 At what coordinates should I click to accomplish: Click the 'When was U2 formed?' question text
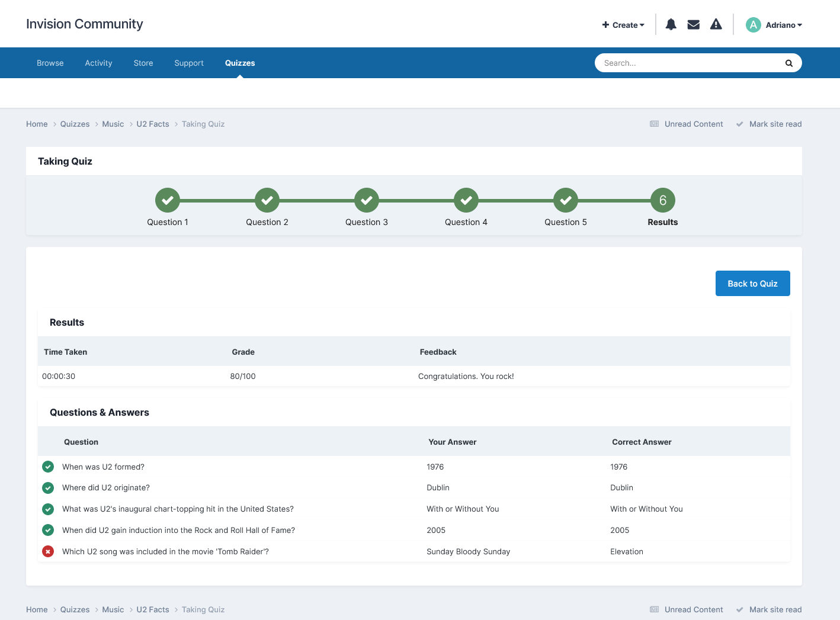pyautogui.click(x=103, y=467)
